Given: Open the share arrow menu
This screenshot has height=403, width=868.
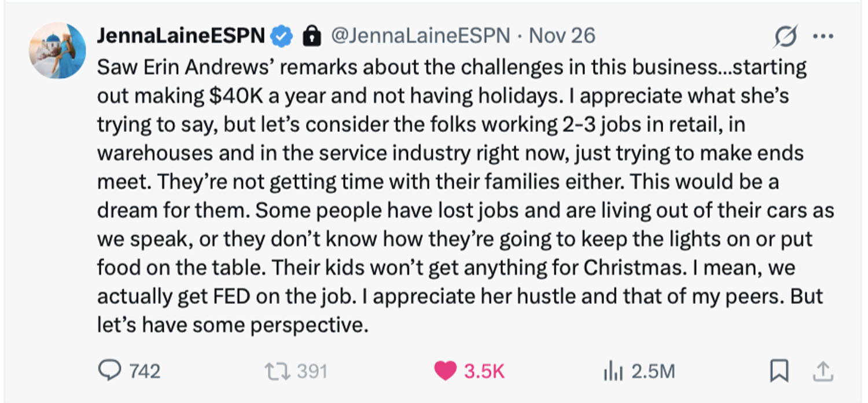Looking at the screenshot, I should 822,371.
